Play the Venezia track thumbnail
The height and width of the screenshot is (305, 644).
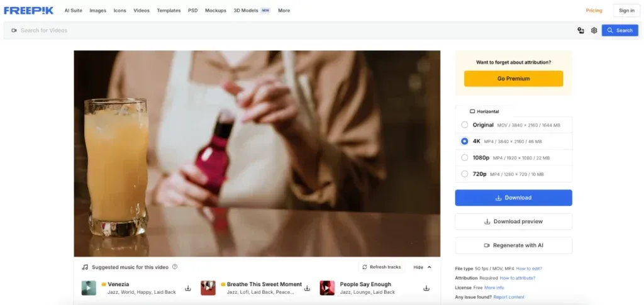[x=89, y=288]
